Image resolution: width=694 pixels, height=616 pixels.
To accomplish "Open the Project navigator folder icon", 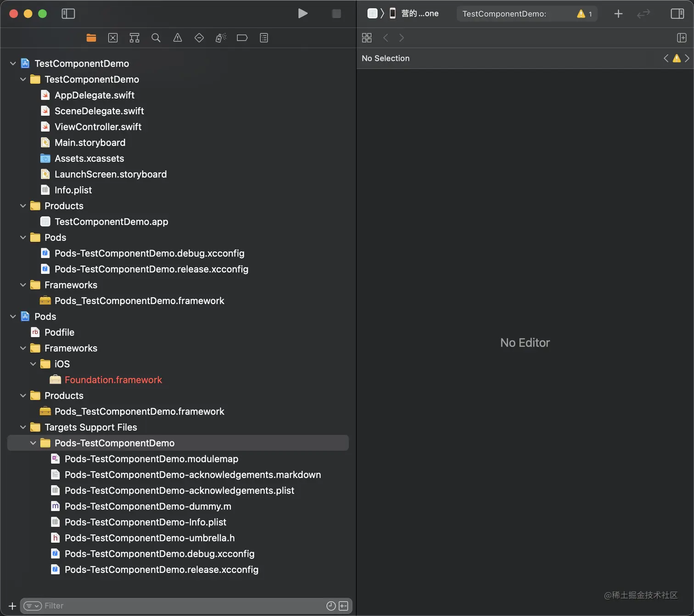I will 91,38.
